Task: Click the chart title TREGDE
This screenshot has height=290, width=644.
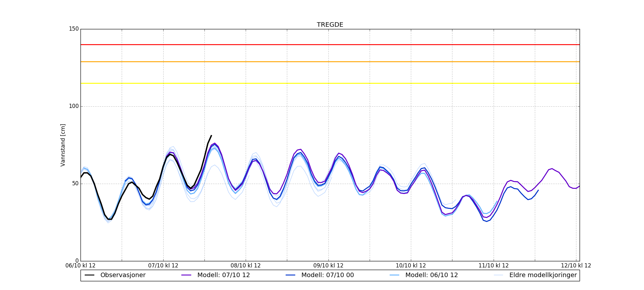Action: (x=330, y=25)
